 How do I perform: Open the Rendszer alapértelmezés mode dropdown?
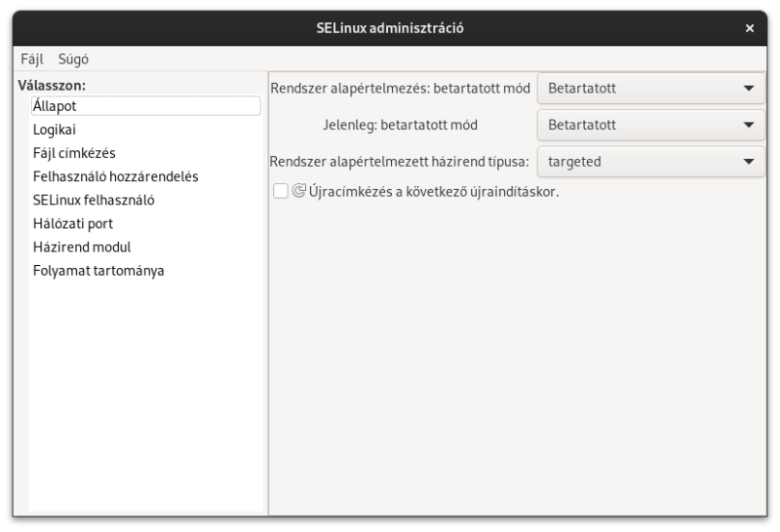(650, 89)
